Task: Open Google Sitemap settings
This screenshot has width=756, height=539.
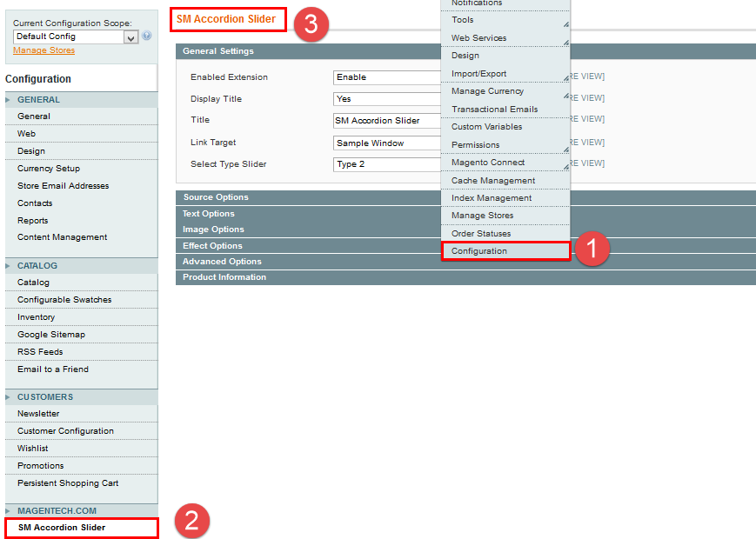Action: point(81,335)
